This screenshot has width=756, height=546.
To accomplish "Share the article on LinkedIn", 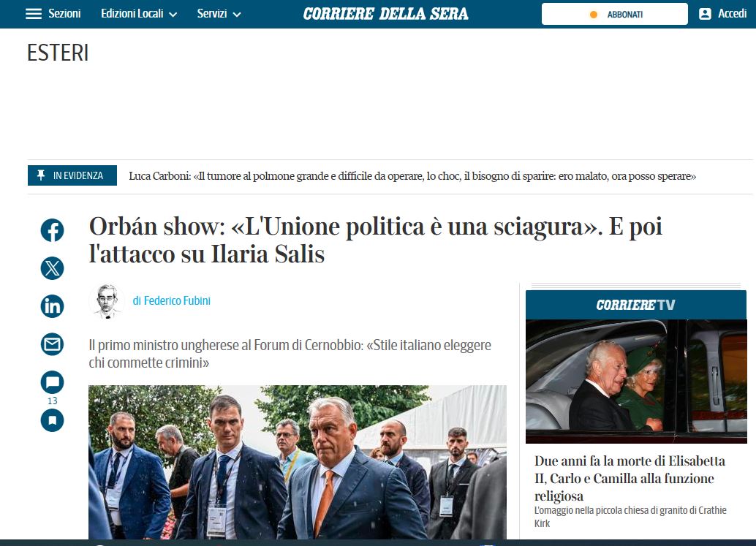I will pyautogui.click(x=52, y=306).
